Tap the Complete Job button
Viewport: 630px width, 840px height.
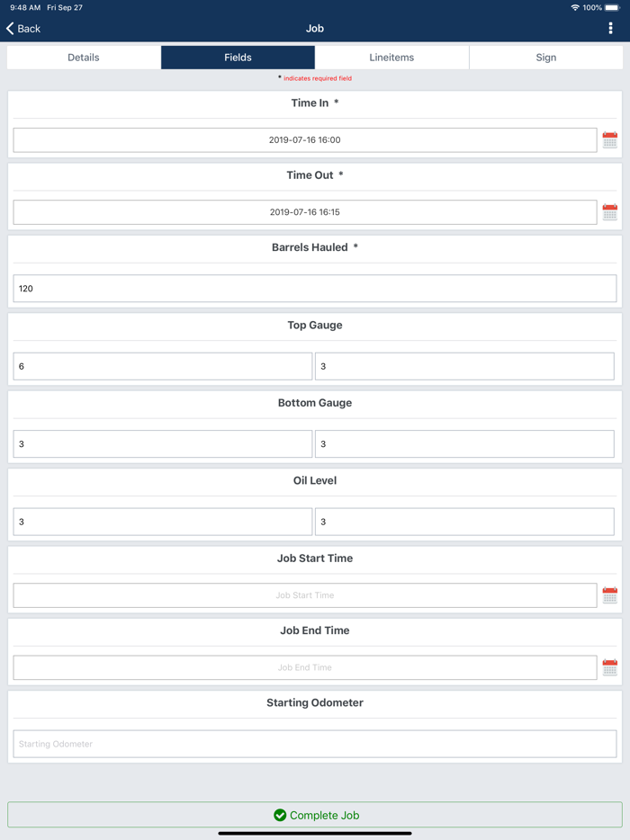tap(315, 815)
